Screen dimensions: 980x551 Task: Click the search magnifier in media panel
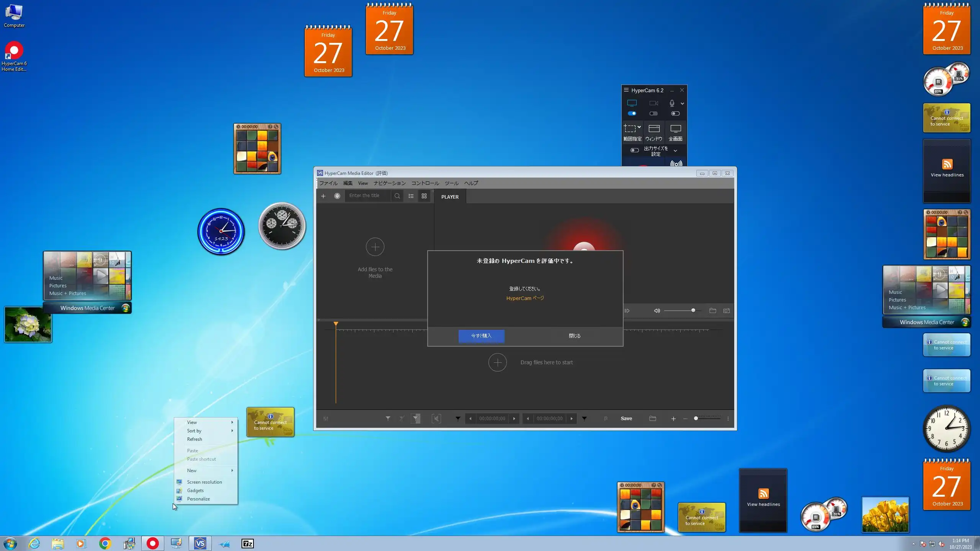(397, 196)
